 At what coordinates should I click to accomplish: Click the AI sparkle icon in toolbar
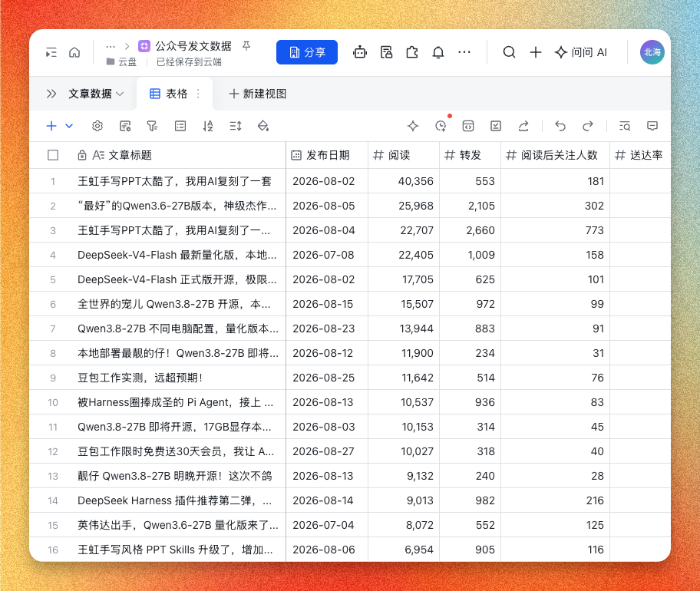(x=413, y=126)
